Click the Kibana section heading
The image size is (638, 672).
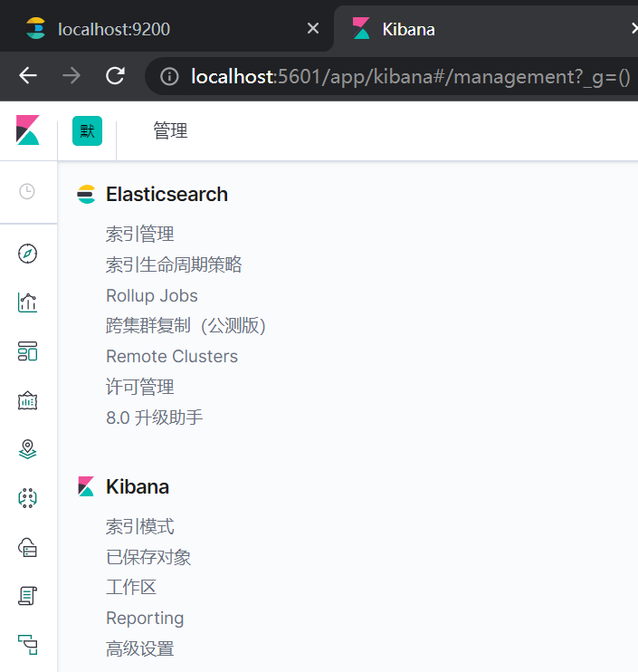[x=138, y=487]
